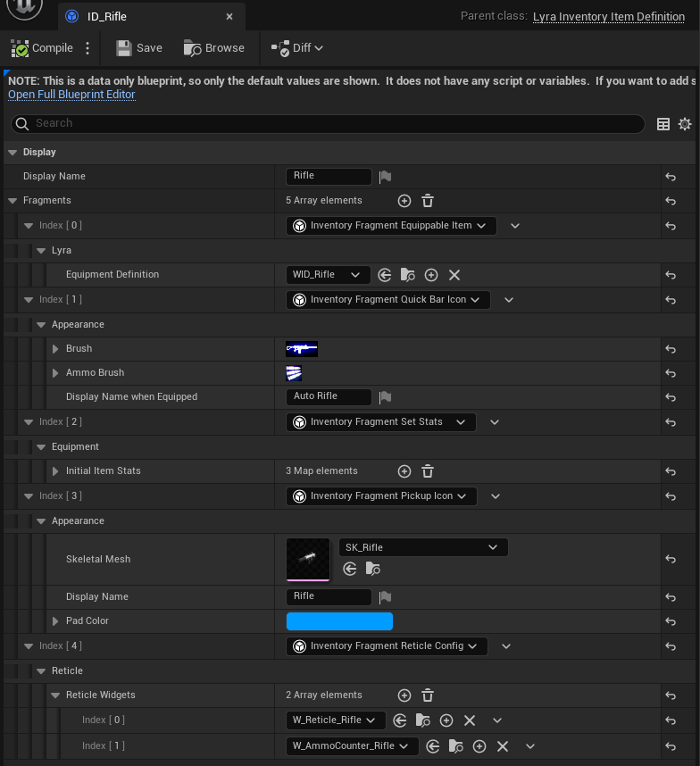Create new class for W_AmmoCounter_Rifle slot
Screen dimensions: 700x766
[x=479, y=746]
